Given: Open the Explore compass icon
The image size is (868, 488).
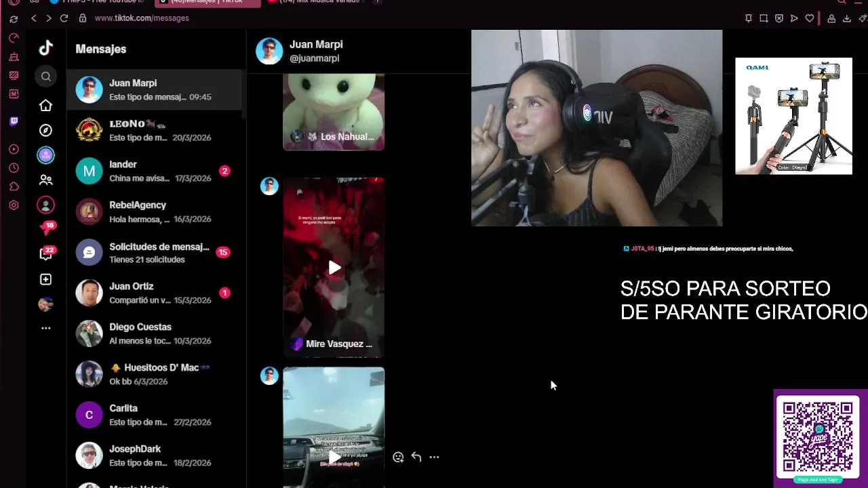Looking at the screenshot, I should 45,130.
